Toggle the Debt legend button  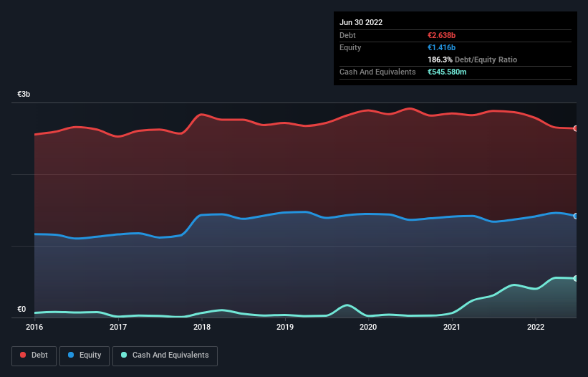click(34, 355)
